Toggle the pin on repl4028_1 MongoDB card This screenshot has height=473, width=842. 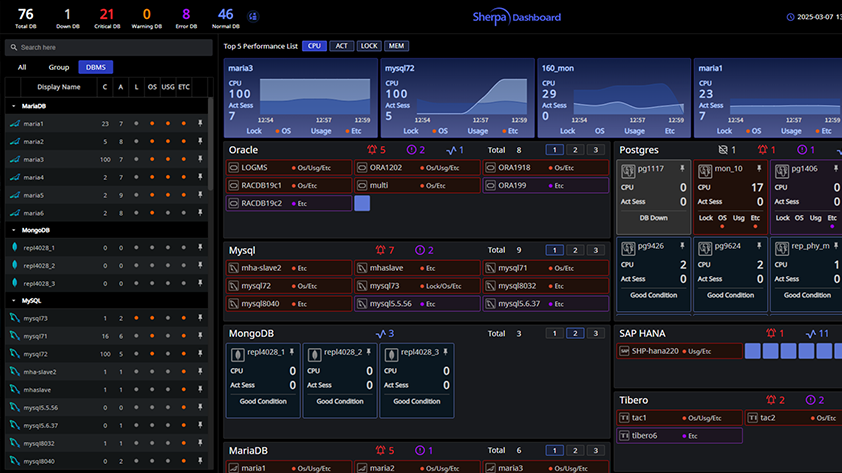tap(292, 352)
